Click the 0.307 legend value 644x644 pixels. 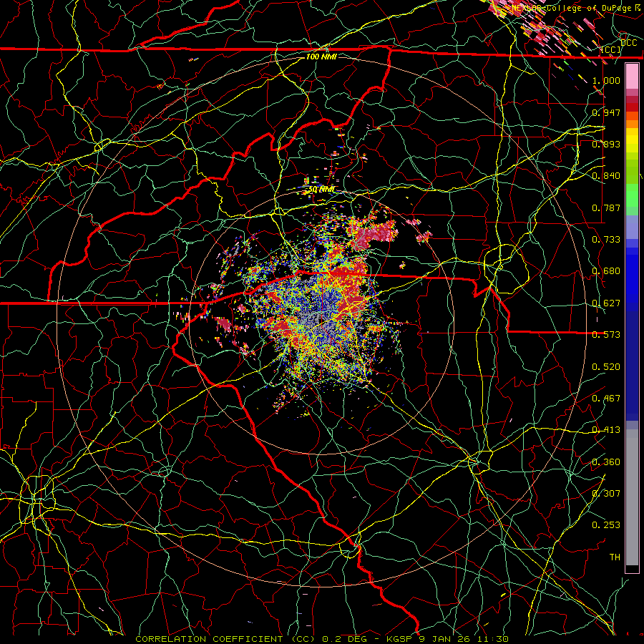pos(606,493)
